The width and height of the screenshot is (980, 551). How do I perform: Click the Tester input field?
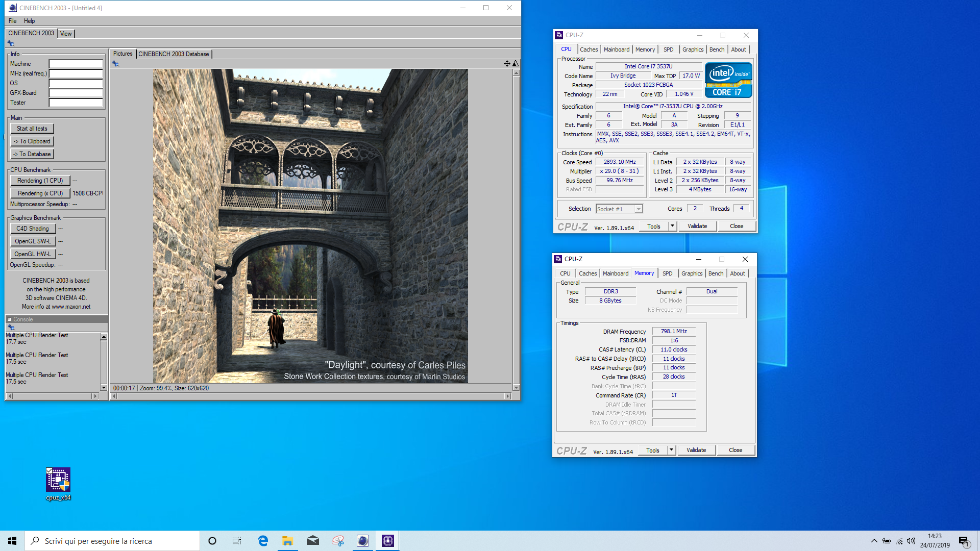[x=76, y=103]
